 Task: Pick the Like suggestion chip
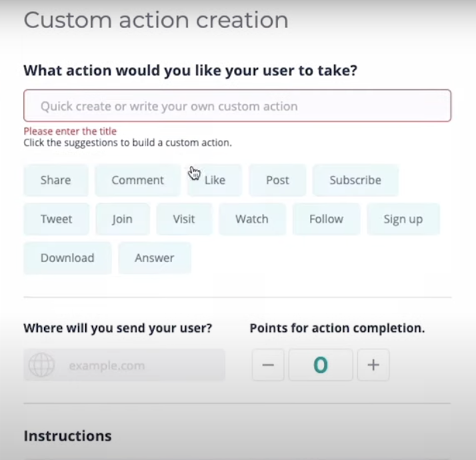pyautogui.click(x=215, y=180)
